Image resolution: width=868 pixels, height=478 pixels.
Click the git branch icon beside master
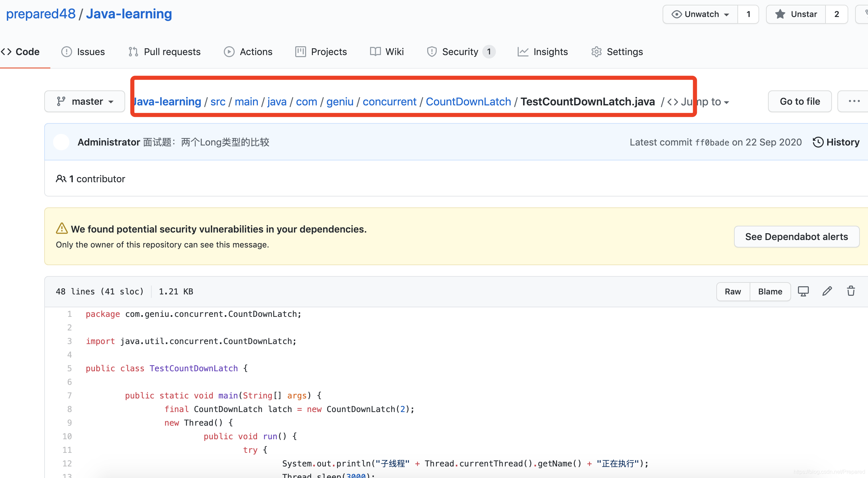pyautogui.click(x=61, y=101)
